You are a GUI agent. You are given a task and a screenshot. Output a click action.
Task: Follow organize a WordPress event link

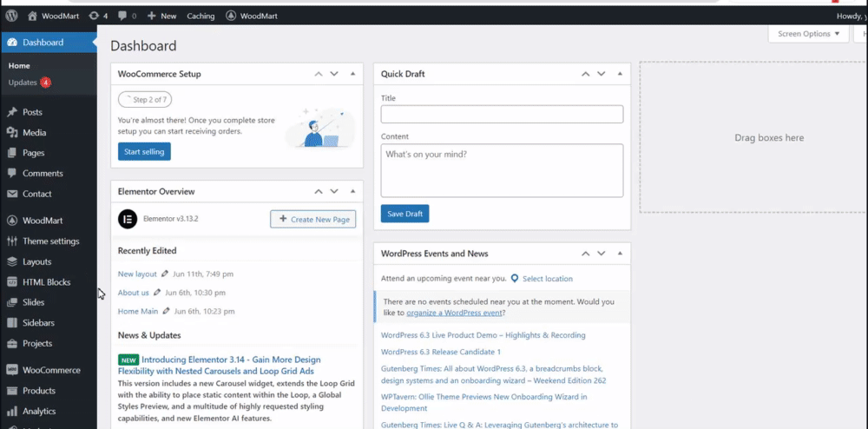pyautogui.click(x=454, y=313)
